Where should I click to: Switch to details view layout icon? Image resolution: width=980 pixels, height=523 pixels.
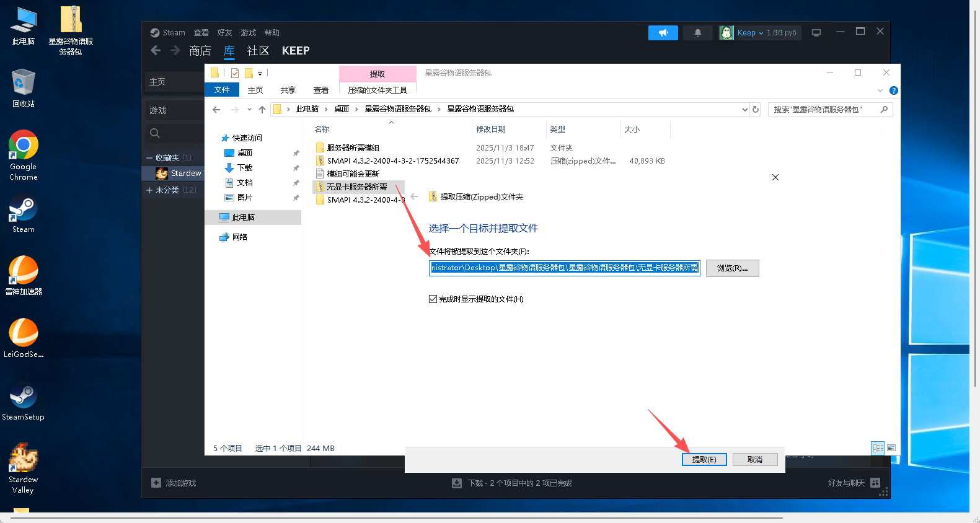click(878, 448)
